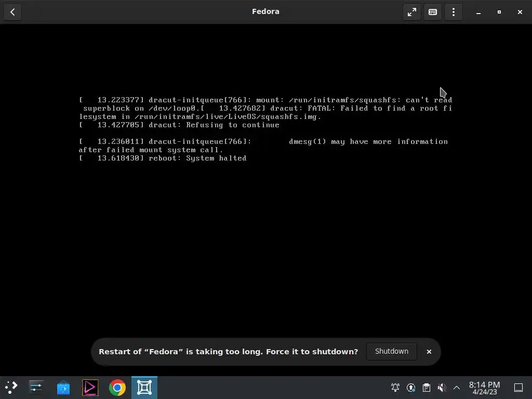Image resolution: width=532 pixels, height=399 pixels.
Task: Open system updates tray icon
Action: 411,387
